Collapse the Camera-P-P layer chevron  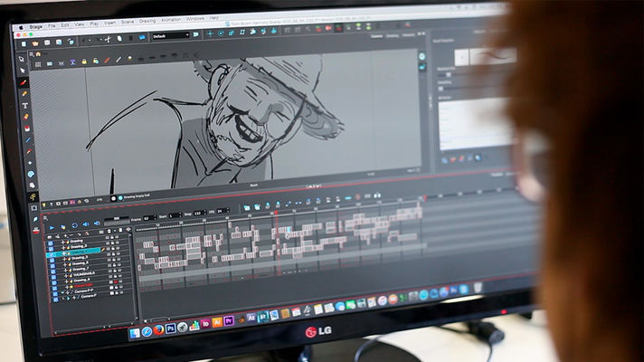click(62, 293)
